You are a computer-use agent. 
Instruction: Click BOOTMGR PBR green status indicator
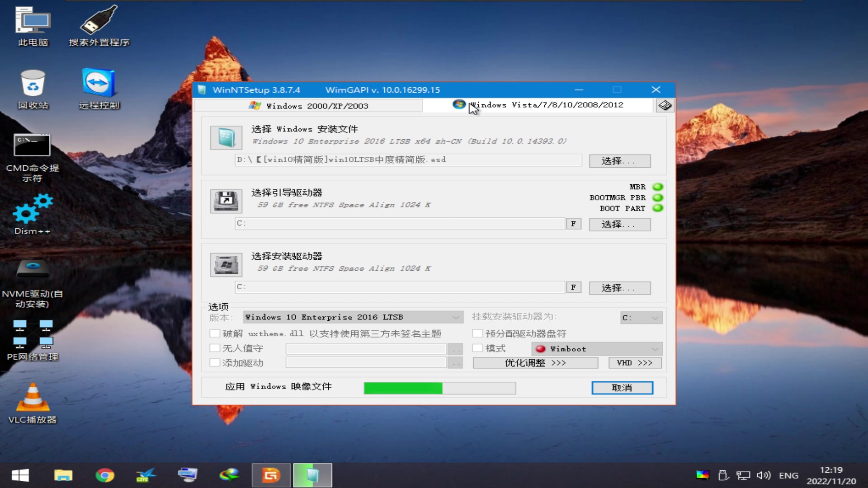(x=658, y=197)
